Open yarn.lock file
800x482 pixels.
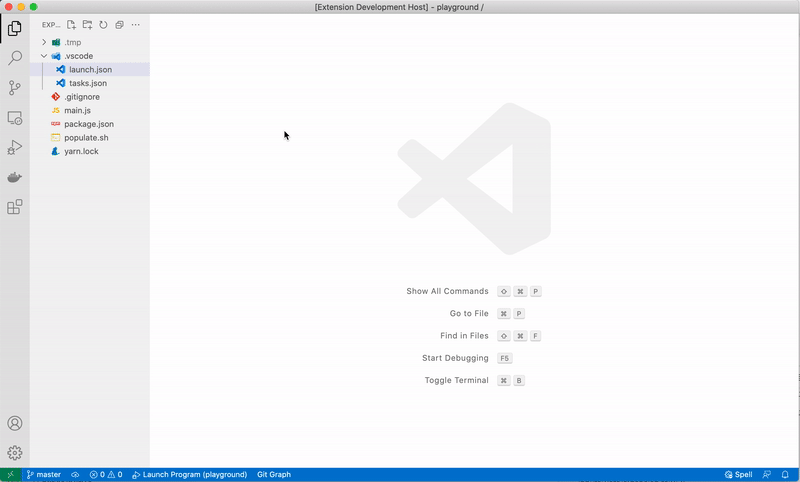[x=90, y=151]
